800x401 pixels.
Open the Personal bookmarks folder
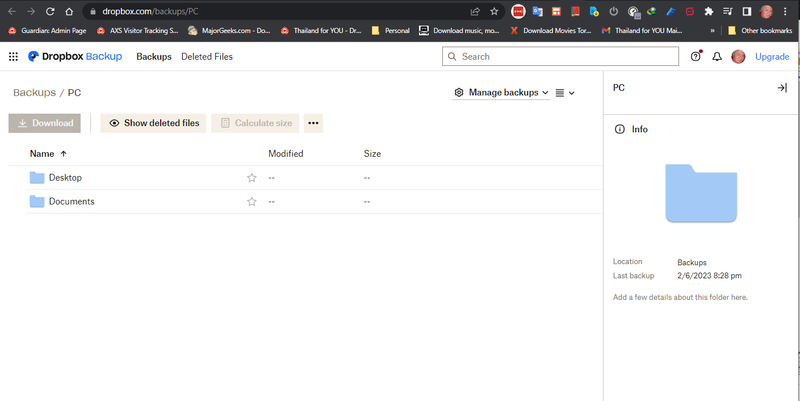(391, 31)
